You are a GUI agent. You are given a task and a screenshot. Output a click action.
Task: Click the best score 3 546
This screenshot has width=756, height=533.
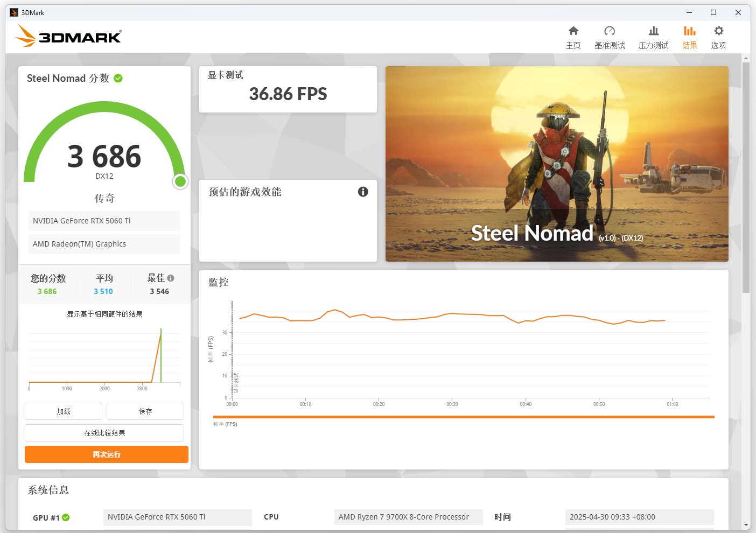click(159, 291)
